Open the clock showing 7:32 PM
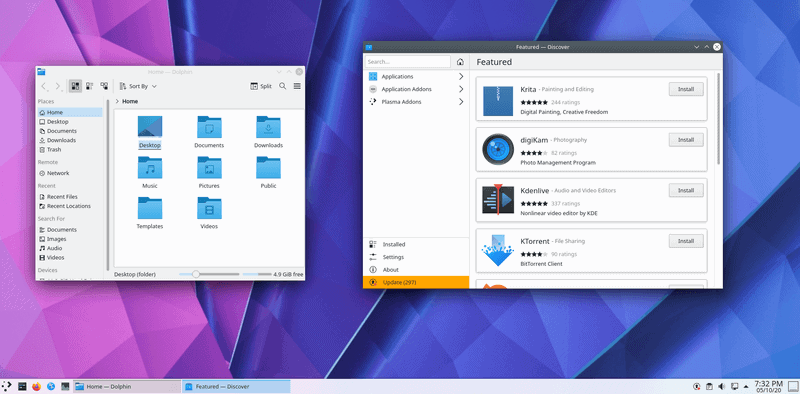800x394 pixels. click(x=768, y=386)
